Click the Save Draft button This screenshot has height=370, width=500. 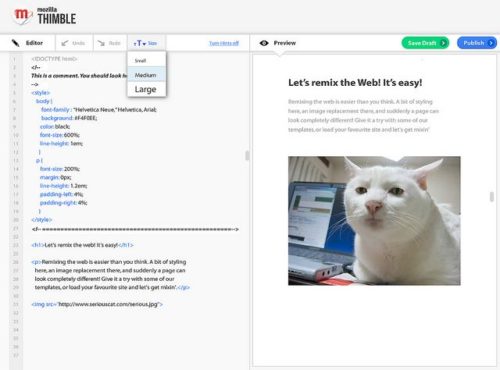coord(425,43)
